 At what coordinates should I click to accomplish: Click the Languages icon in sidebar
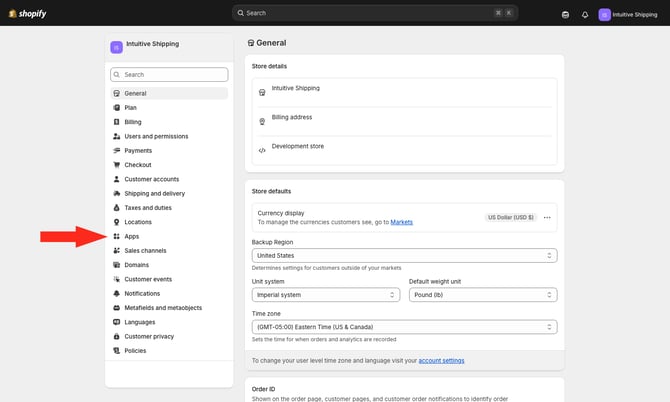pyautogui.click(x=116, y=322)
